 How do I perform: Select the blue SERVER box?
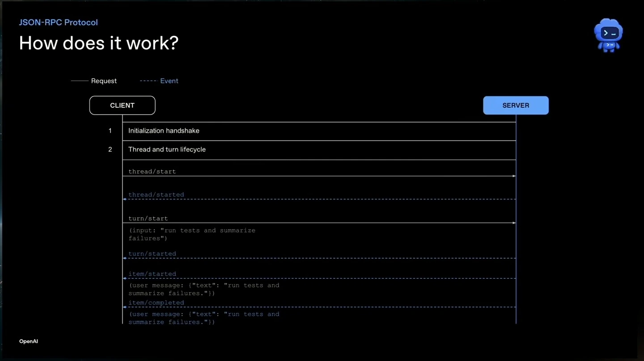click(x=516, y=106)
